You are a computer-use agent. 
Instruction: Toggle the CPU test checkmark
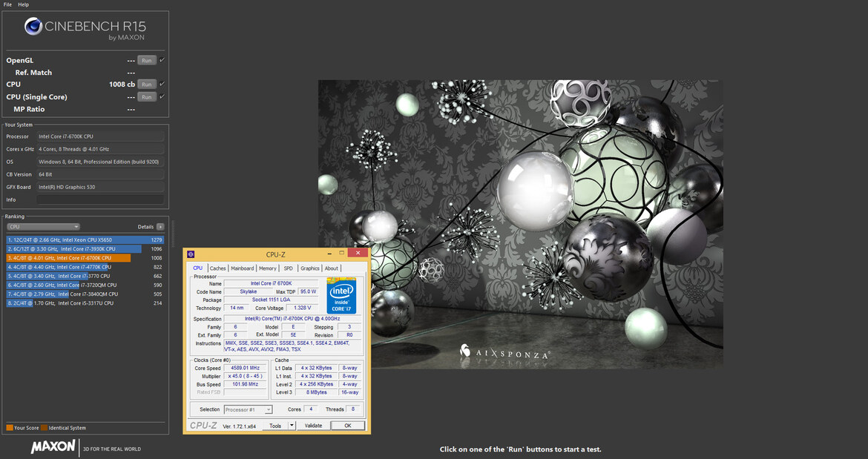pos(162,84)
